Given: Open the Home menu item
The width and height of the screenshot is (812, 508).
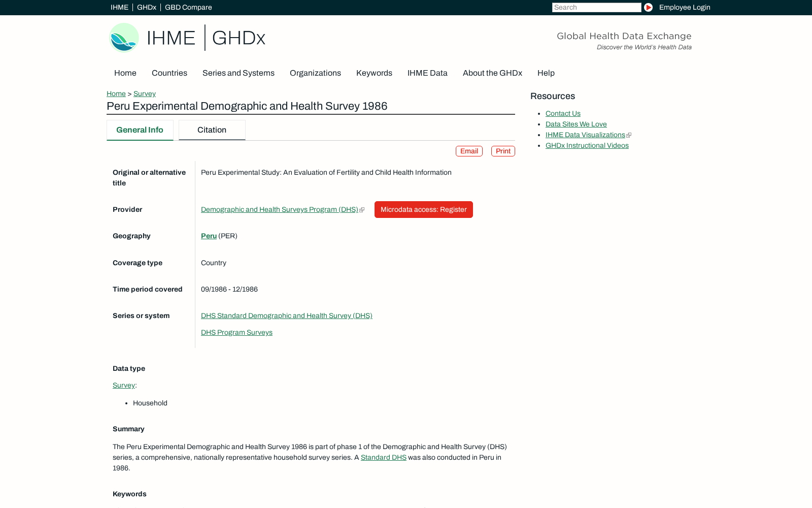Looking at the screenshot, I should [125, 73].
